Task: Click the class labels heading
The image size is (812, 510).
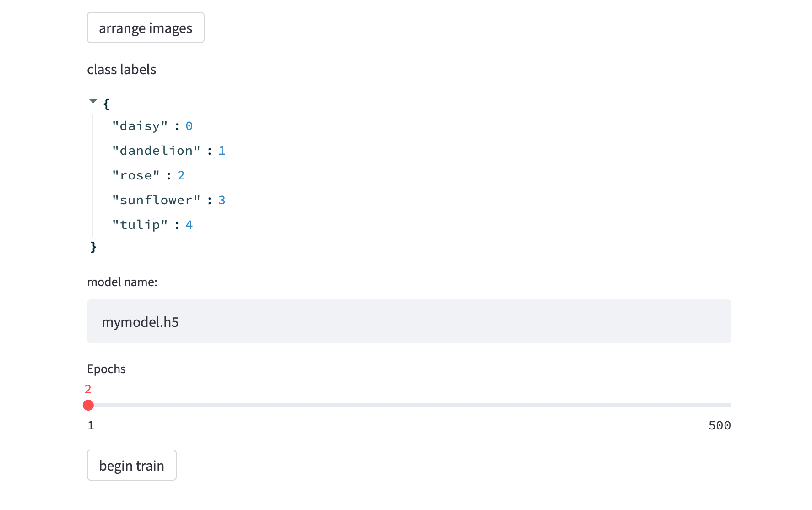Action: click(122, 69)
